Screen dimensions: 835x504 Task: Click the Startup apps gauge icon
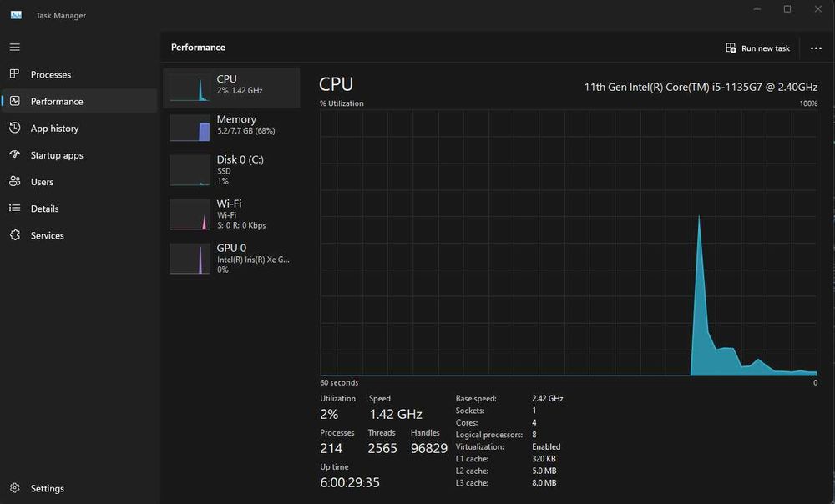15,154
